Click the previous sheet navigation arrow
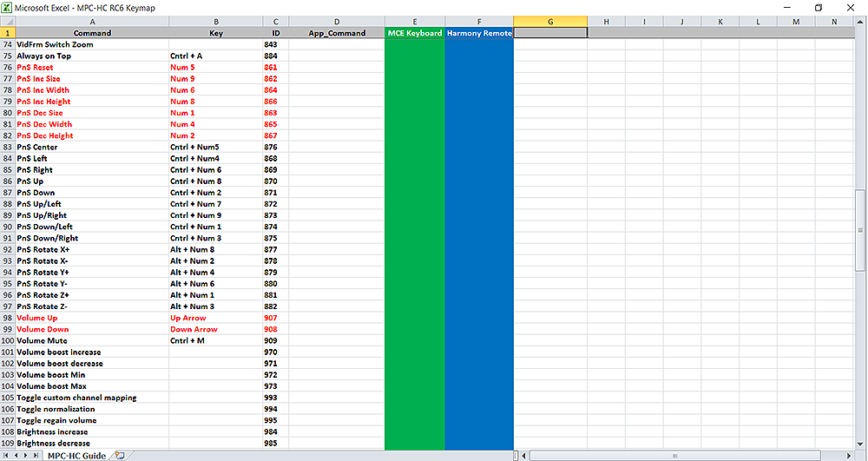This screenshot has width=868, height=461. coord(16,456)
